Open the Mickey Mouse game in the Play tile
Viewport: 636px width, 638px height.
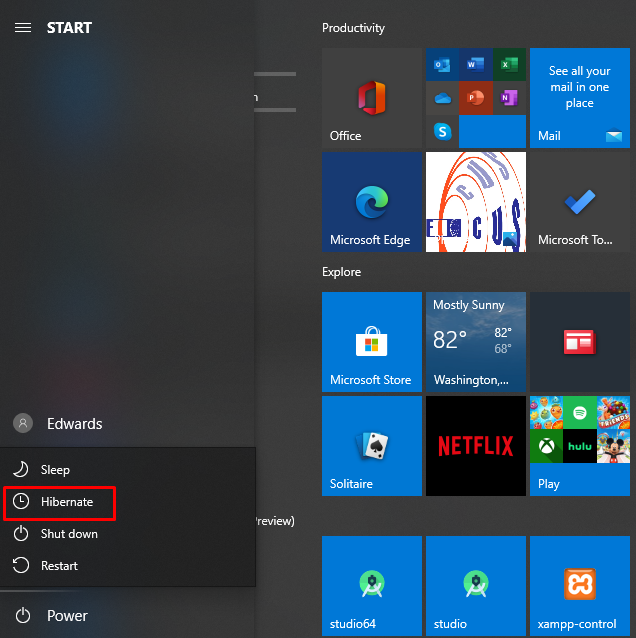coord(613,446)
